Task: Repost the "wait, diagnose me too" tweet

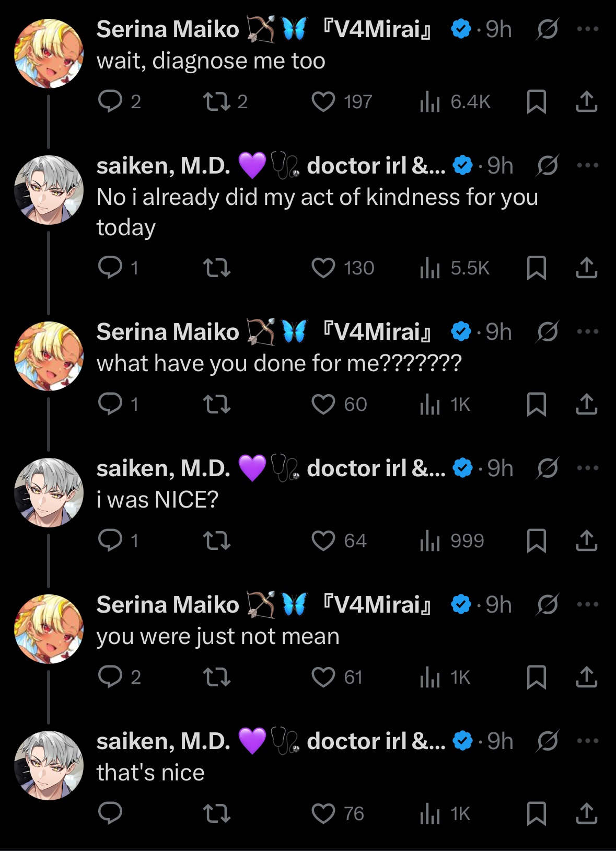Action: (217, 101)
